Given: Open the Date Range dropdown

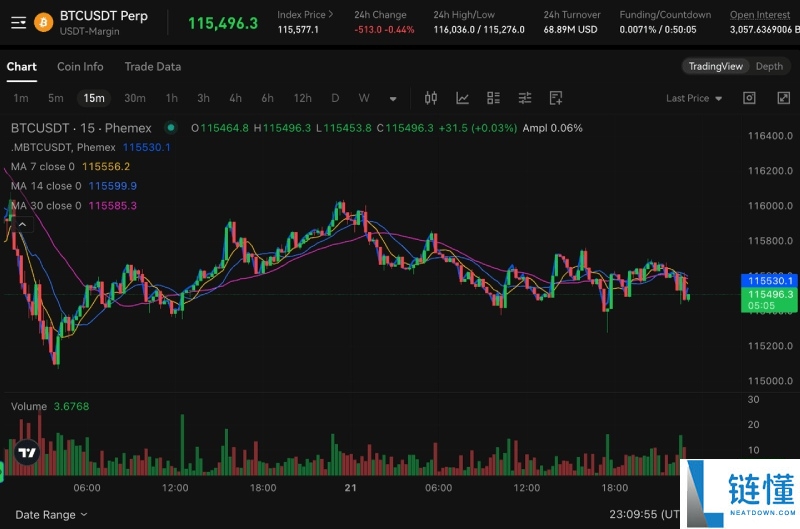Looking at the screenshot, I should [51, 515].
